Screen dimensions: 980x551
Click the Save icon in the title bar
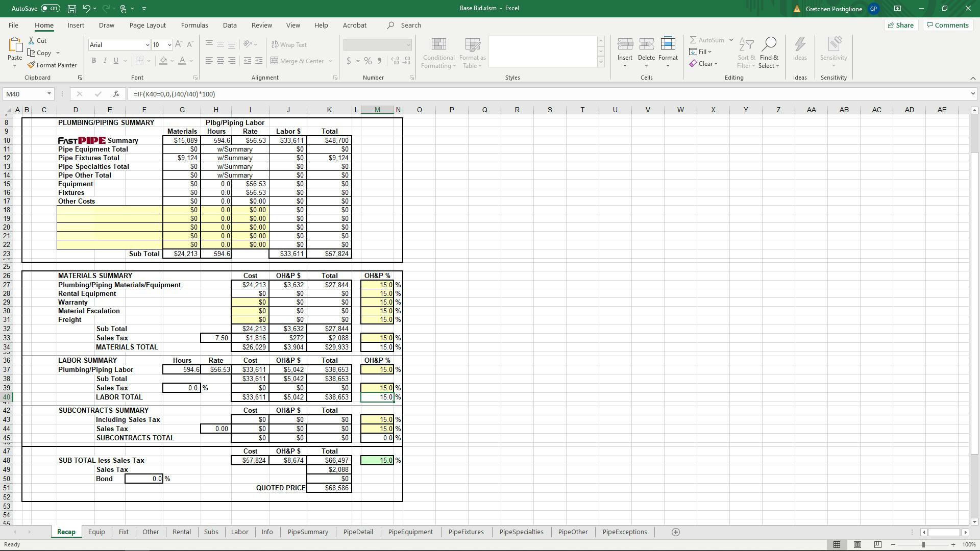coord(72,9)
